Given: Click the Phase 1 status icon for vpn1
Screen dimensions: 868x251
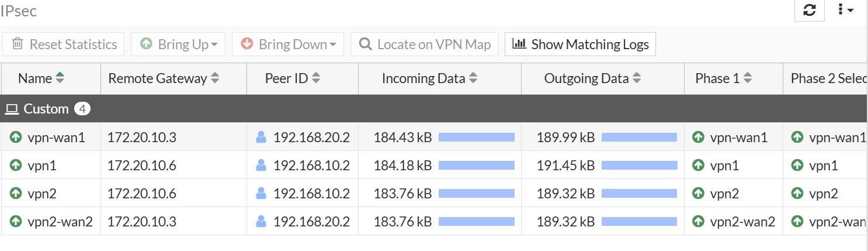Looking at the screenshot, I should (x=697, y=166).
